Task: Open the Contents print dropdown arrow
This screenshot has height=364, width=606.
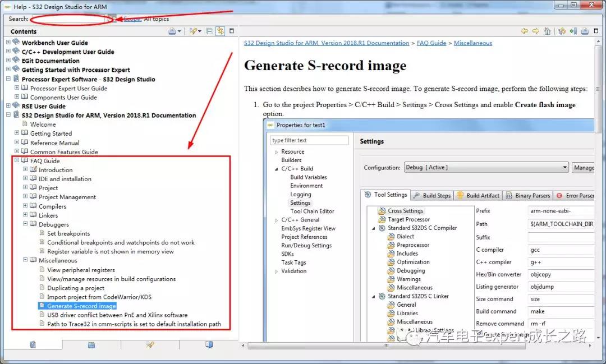Action: [180, 31]
